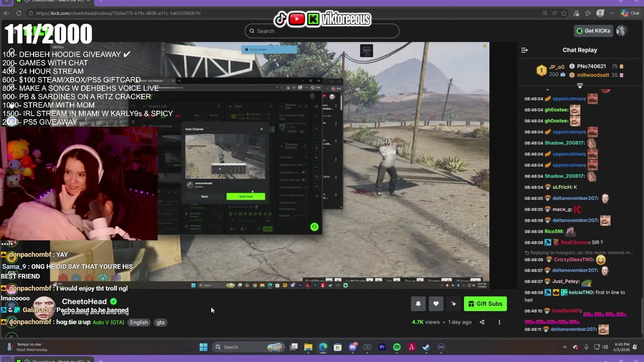Viewport: 644px width, 362px height.
Task: Select the gta tag
Action: point(160,322)
